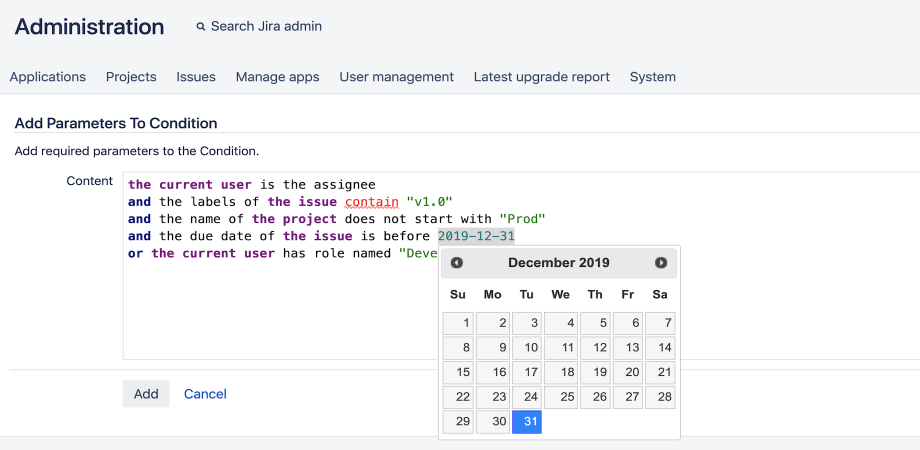Open the Projects admin tab

pos(131,77)
